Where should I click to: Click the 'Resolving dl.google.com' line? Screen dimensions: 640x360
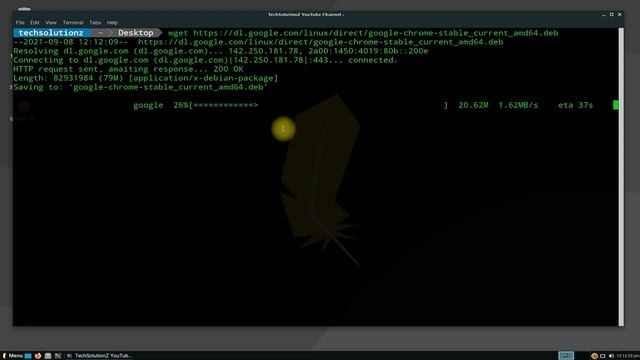tap(221, 51)
